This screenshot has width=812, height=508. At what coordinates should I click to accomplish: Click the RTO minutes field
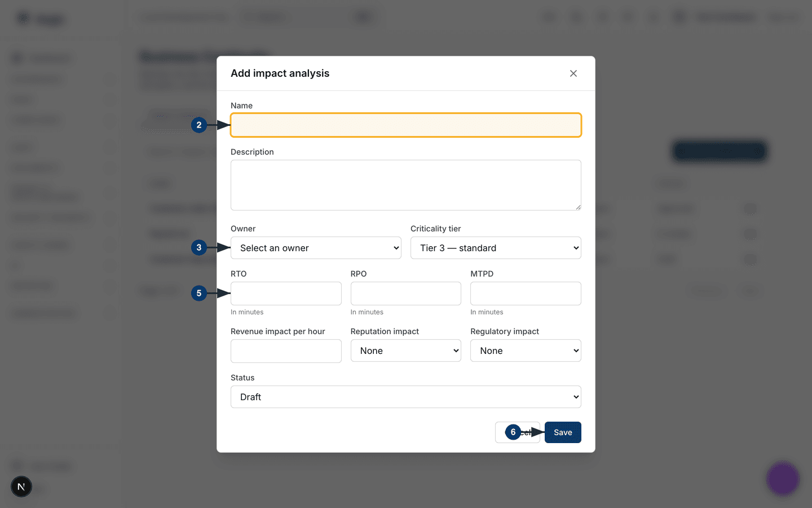(286, 294)
